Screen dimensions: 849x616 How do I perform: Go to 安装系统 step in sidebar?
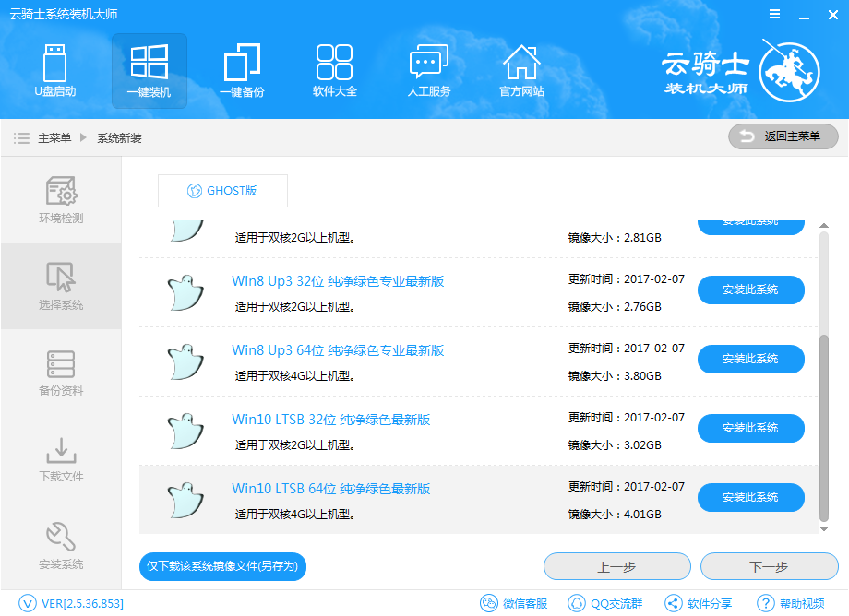[x=61, y=546]
